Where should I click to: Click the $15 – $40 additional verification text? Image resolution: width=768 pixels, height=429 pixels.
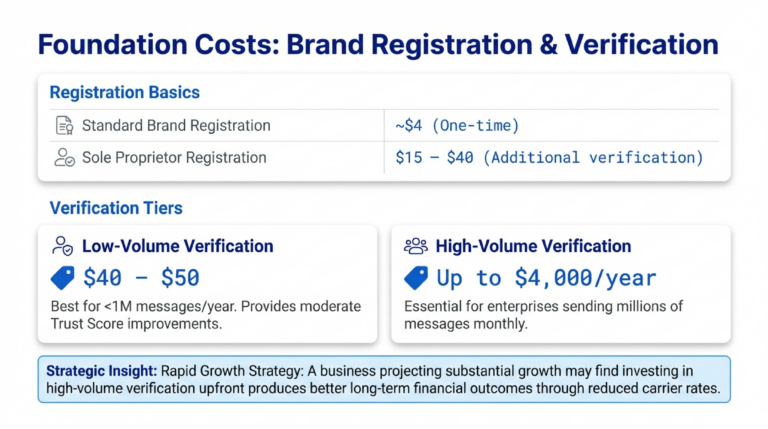pos(549,157)
